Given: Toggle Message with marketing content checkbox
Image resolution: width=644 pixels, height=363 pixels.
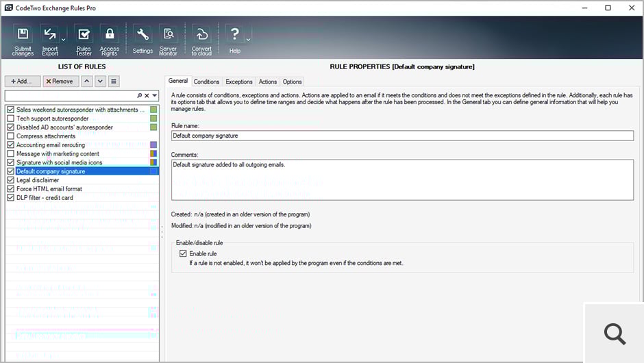Looking at the screenshot, I should click(11, 153).
